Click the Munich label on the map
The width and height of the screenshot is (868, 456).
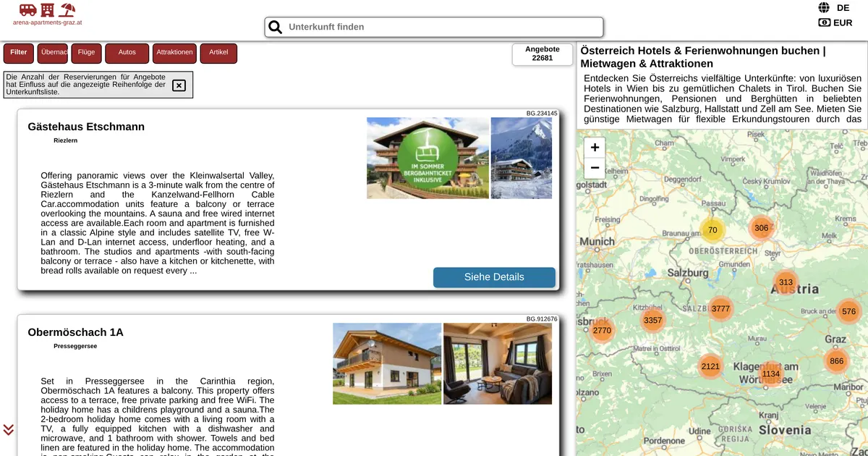(597, 241)
